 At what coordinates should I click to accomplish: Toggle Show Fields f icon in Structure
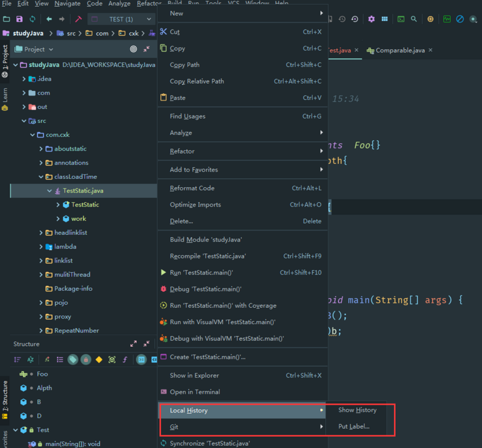tap(125, 359)
